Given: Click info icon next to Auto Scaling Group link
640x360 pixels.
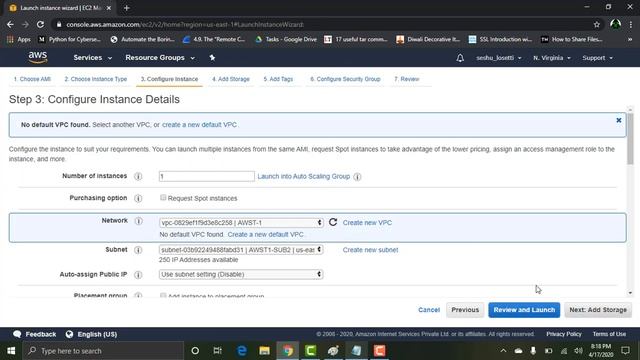Looking at the screenshot, I should coord(357,177).
